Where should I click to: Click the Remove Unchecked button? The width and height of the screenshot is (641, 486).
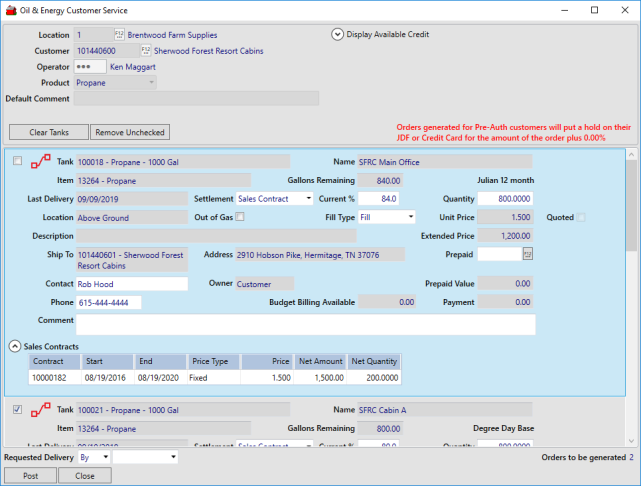[130, 132]
